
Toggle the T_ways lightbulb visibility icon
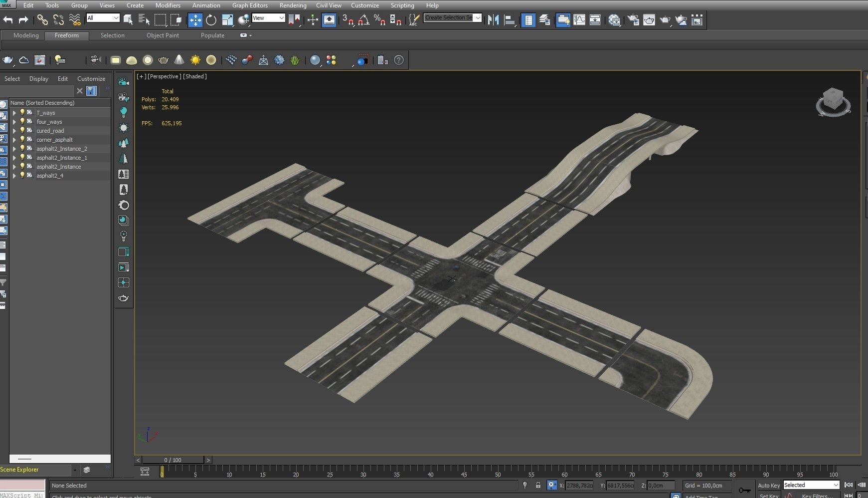click(22, 113)
